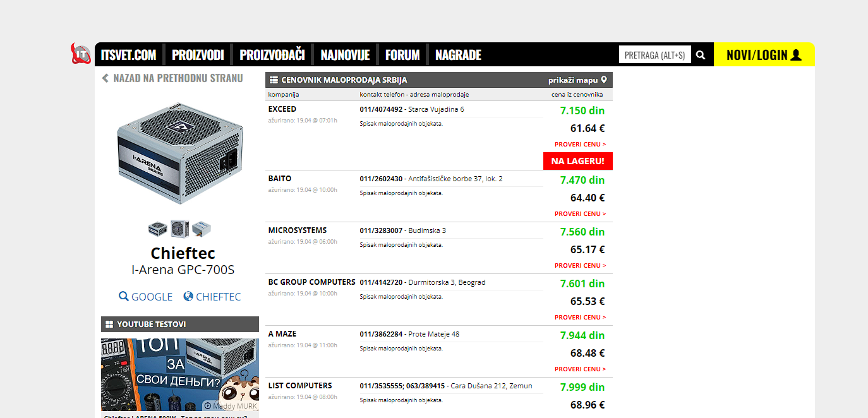This screenshot has width=868, height=418.
Task: Open A Maze's Spisak maloprodajnih objekata
Action: coord(401,349)
